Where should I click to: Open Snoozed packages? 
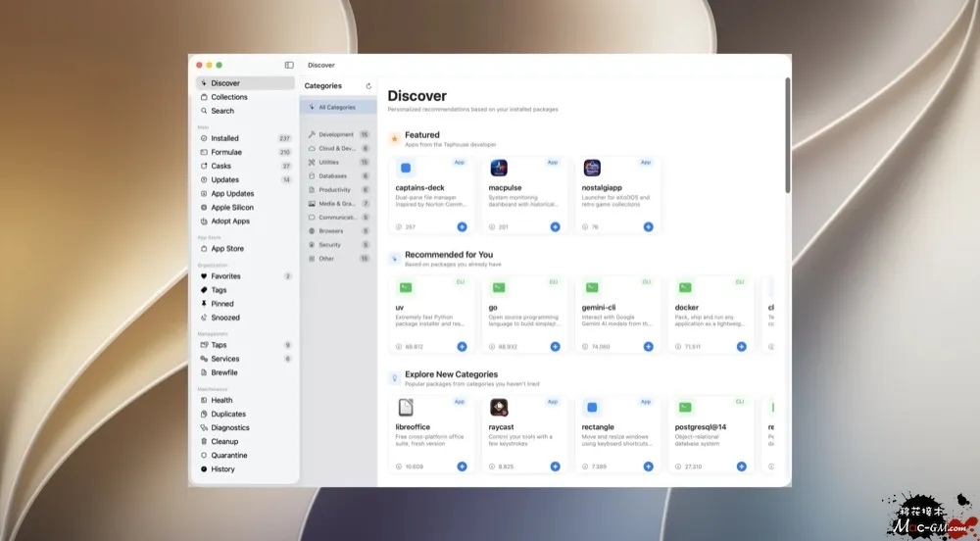(x=245, y=318)
